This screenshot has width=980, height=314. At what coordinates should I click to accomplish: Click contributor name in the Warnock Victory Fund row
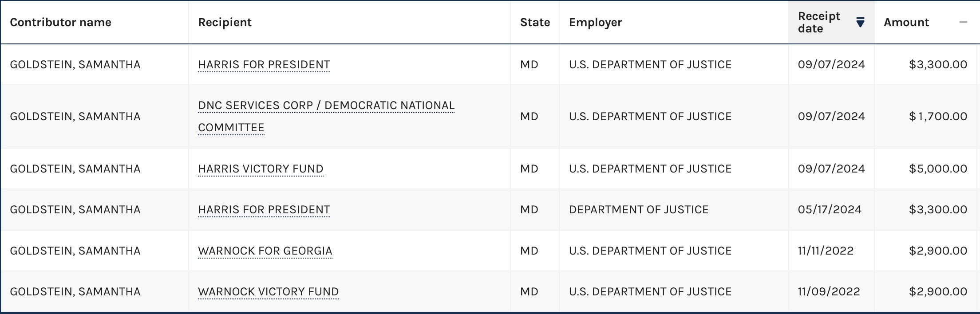coord(75,292)
